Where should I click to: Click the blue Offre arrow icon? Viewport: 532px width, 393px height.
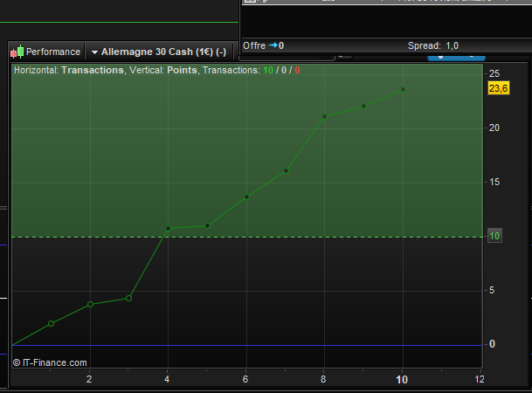coord(273,45)
